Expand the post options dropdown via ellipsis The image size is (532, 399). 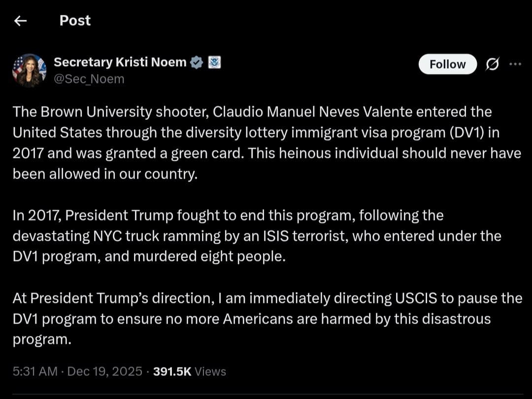[x=516, y=64]
